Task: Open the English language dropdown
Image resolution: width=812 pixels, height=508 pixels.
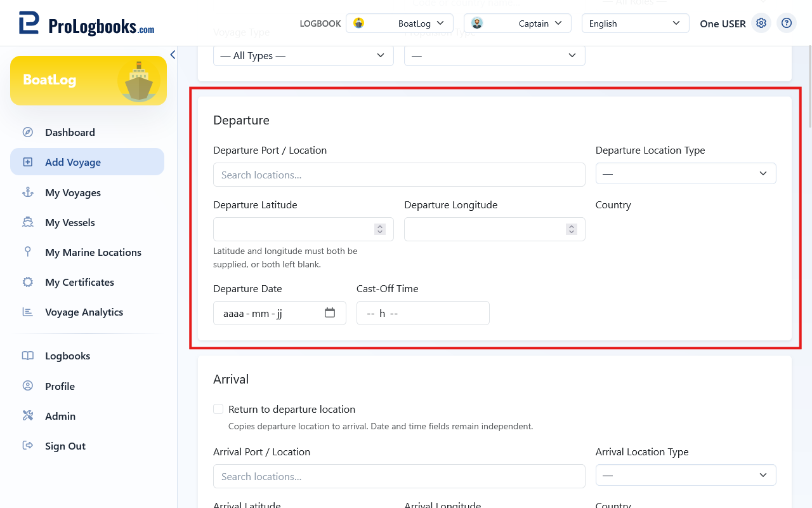Action: click(635, 23)
